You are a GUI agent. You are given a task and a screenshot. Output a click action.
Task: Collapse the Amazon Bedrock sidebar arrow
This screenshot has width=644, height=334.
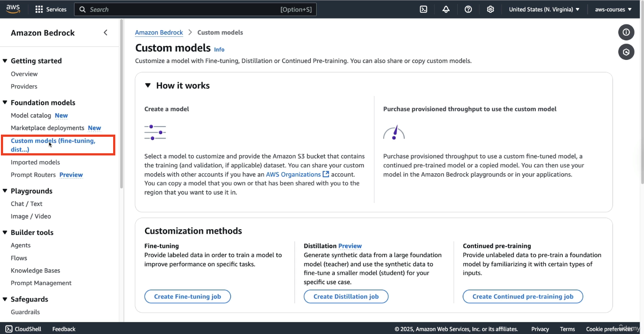pos(106,32)
